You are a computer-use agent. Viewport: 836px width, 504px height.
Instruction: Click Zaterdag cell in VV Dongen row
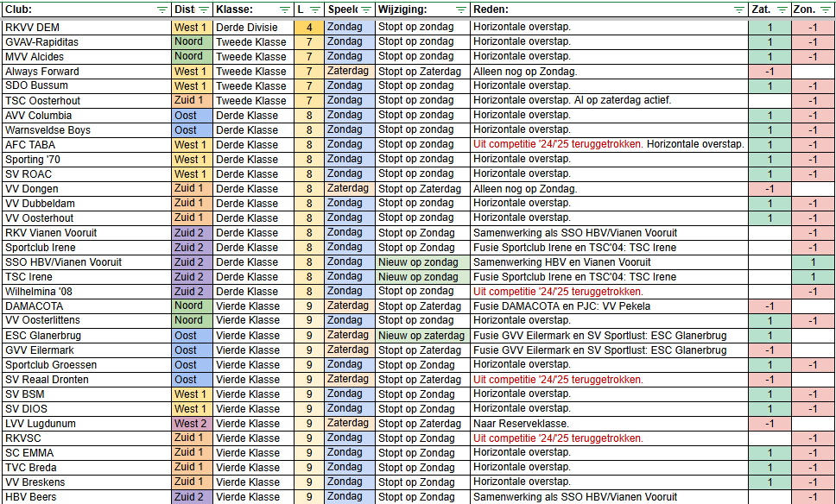point(350,189)
